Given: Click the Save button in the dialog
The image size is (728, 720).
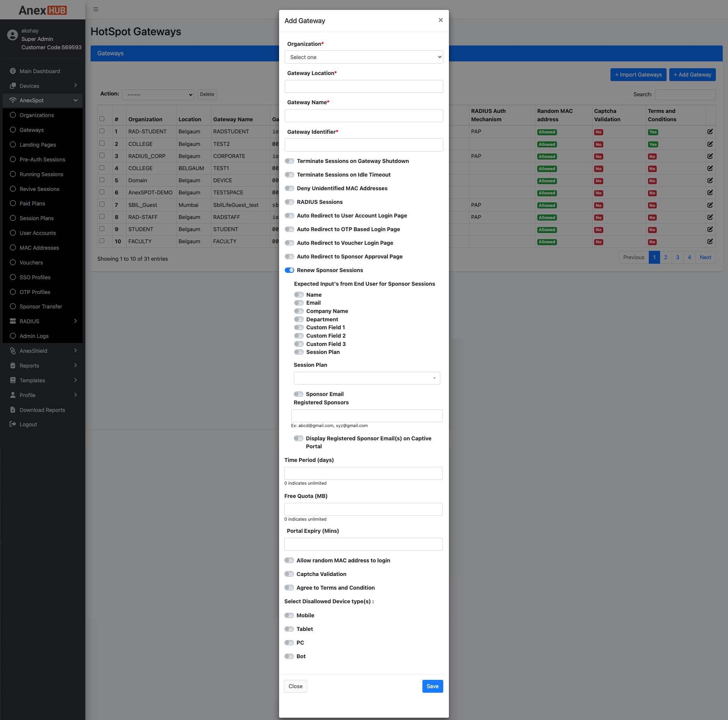Looking at the screenshot, I should [x=432, y=686].
